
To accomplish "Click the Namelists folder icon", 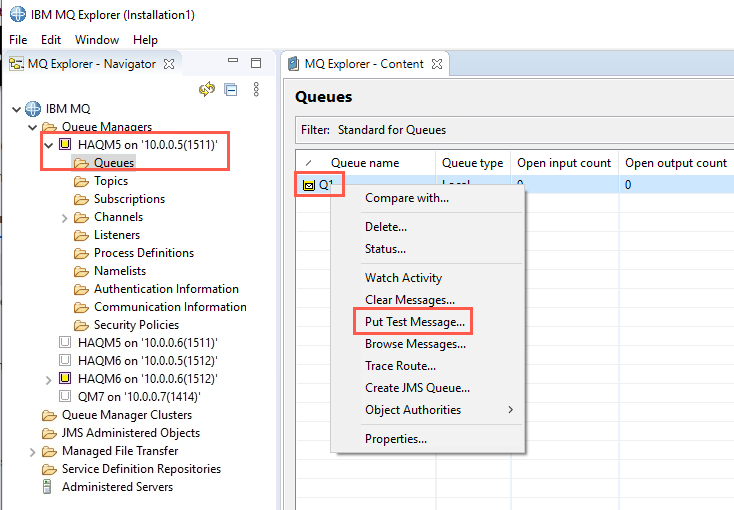I will (x=81, y=271).
